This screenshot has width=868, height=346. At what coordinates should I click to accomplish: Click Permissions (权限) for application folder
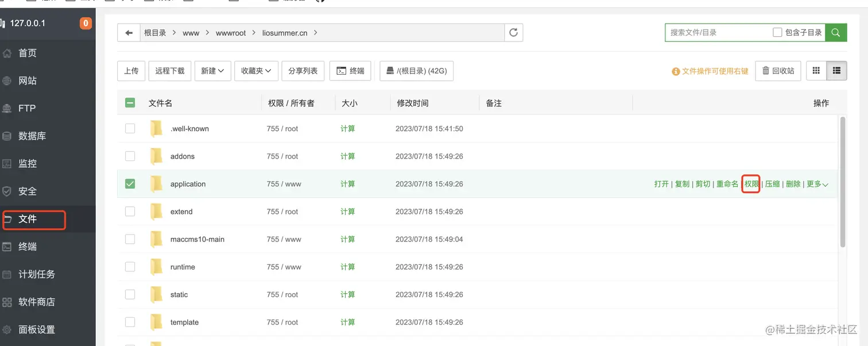(751, 184)
